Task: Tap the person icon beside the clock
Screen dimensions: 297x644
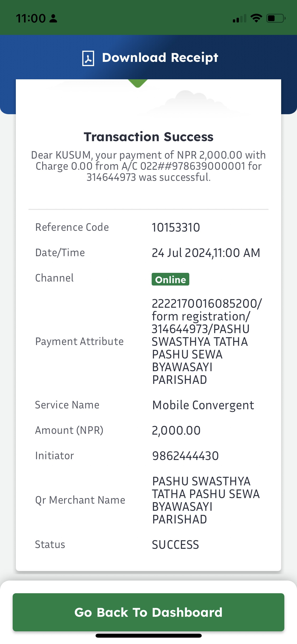Action: pos(53,19)
